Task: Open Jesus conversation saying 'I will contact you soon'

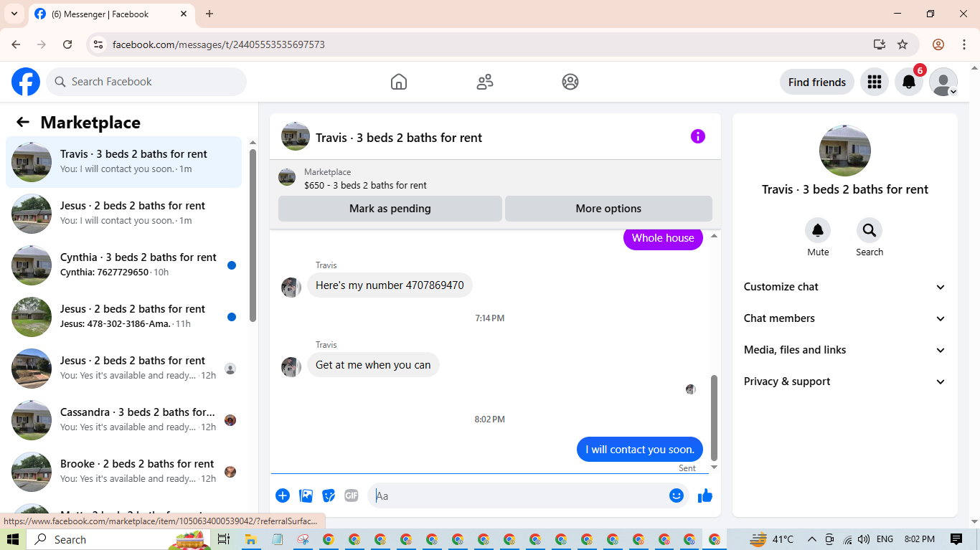Action: point(123,214)
